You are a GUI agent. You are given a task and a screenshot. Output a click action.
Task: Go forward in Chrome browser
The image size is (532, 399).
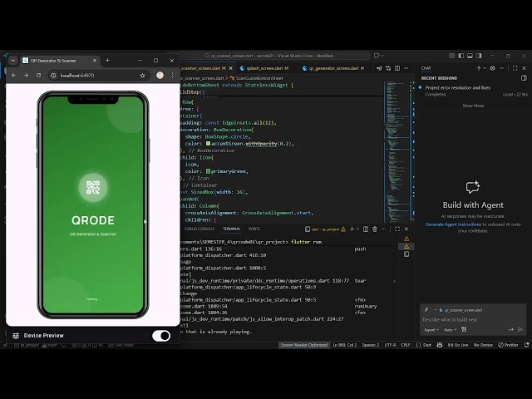26,76
